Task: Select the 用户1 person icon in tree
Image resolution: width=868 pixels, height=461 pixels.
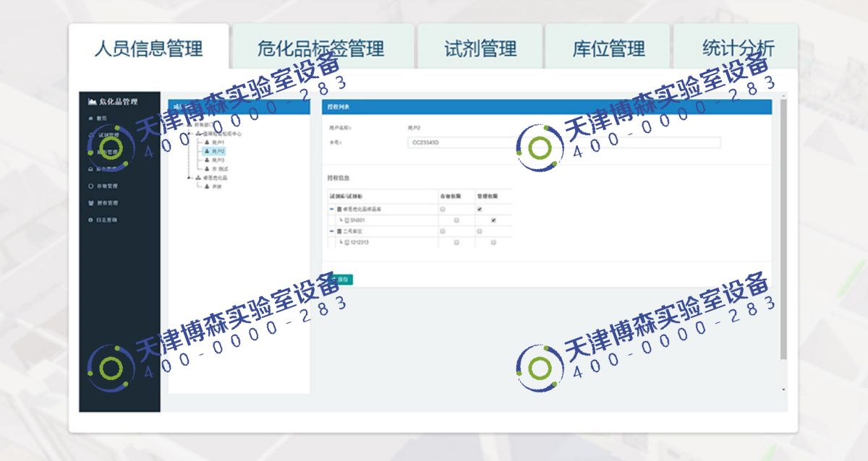Action: pyautogui.click(x=206, y=143)
